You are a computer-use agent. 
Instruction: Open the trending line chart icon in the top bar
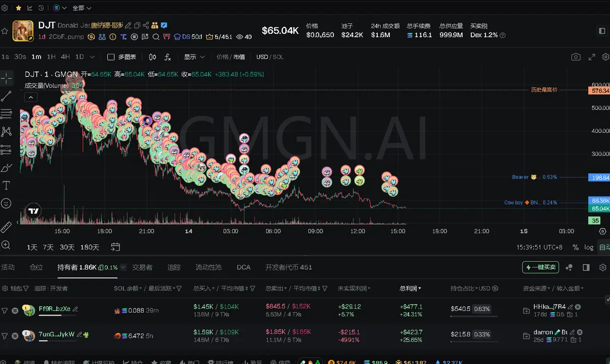click(x=30, y=8)
